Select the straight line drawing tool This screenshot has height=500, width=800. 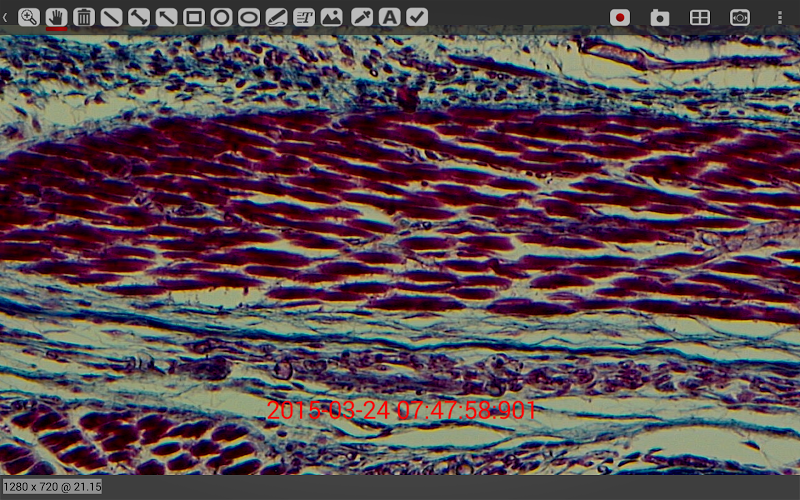click(111, 17)
